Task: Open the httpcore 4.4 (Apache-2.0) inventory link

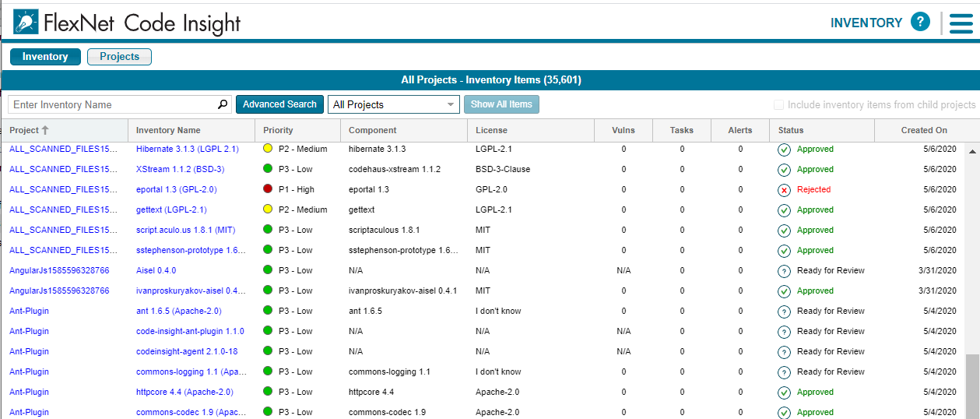Action: 184,392
